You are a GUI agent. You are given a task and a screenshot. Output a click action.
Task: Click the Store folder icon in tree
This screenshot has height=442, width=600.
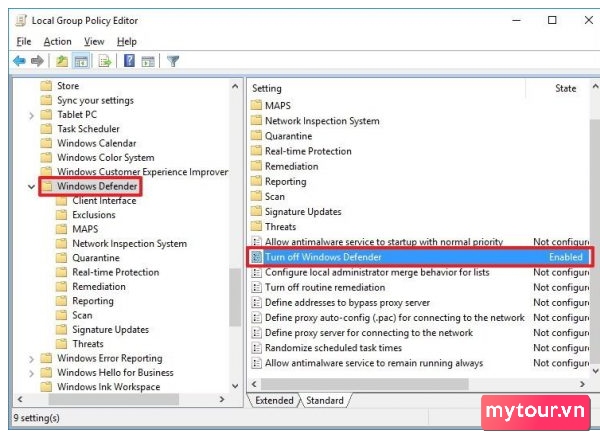pyautogui.click(x=46, y=86)
